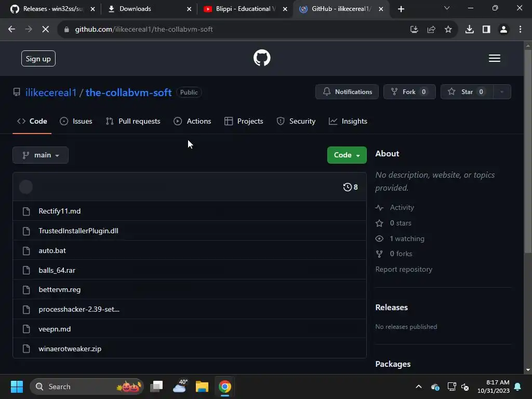
Task: Open weather widget showing 40°
Action: (180, 387)
